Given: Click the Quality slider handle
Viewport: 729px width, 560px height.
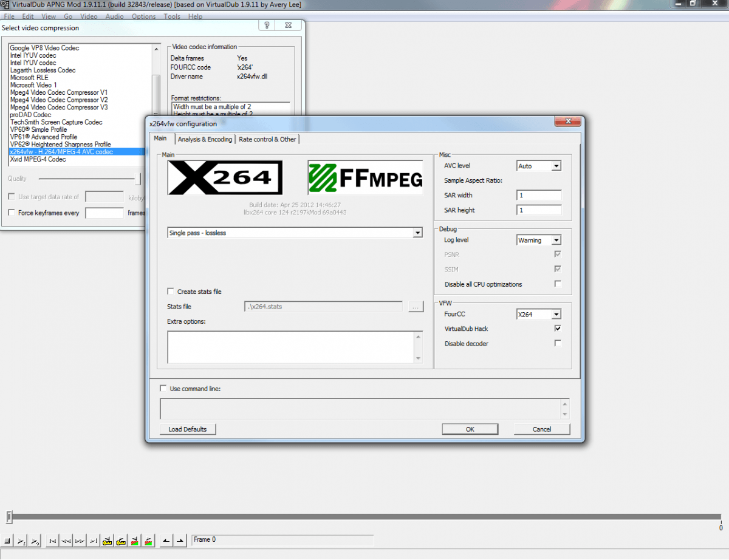Looking at the screenshot, I should point(139,179).
